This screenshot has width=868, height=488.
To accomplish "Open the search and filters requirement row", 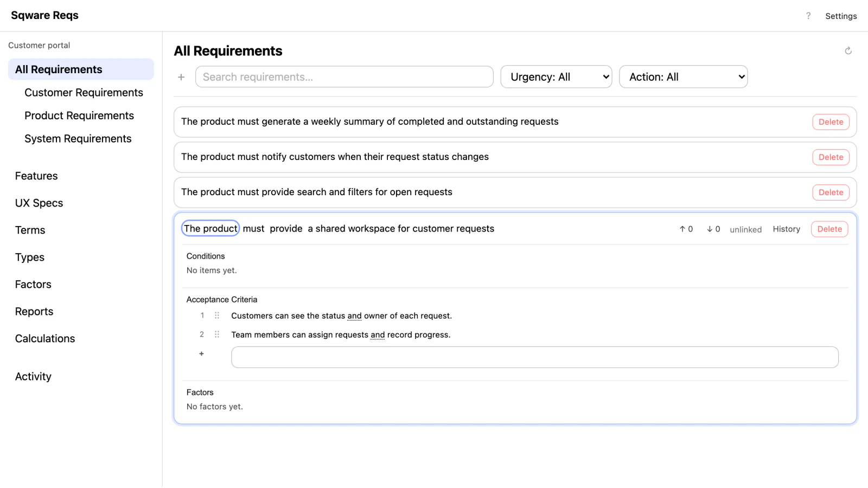I will point(515,192).
